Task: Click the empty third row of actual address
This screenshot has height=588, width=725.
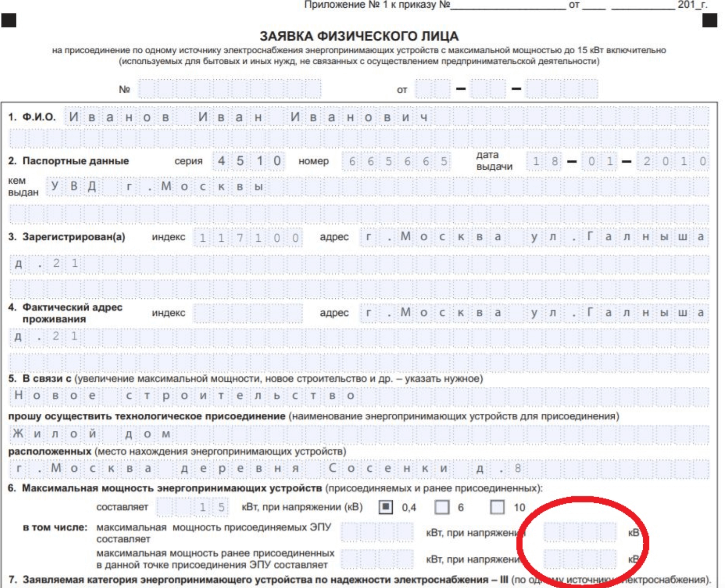Action: pyautogui.click(x=360, y=362)
